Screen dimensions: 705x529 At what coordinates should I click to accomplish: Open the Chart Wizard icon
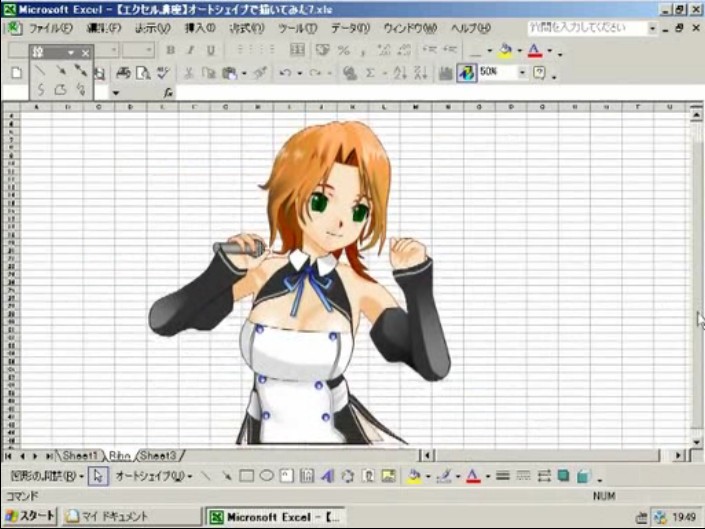point(445,73)
